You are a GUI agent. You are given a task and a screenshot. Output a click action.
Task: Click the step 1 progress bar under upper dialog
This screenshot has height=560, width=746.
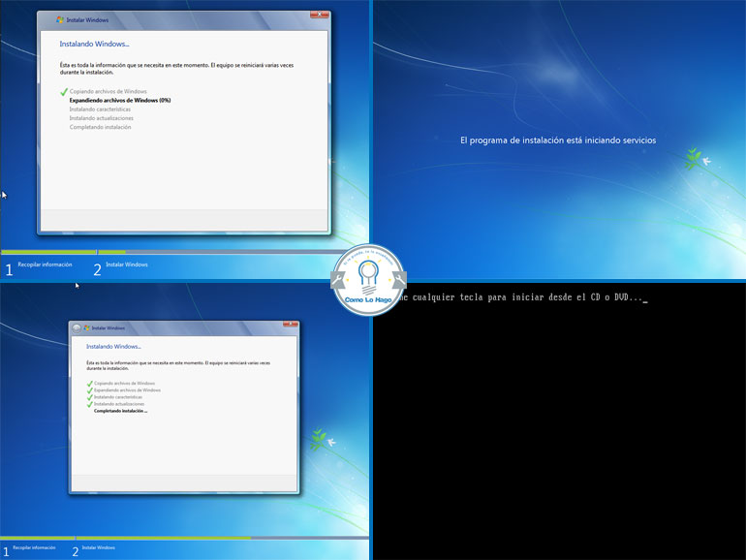pyautogui.click(x=48, y=252)
